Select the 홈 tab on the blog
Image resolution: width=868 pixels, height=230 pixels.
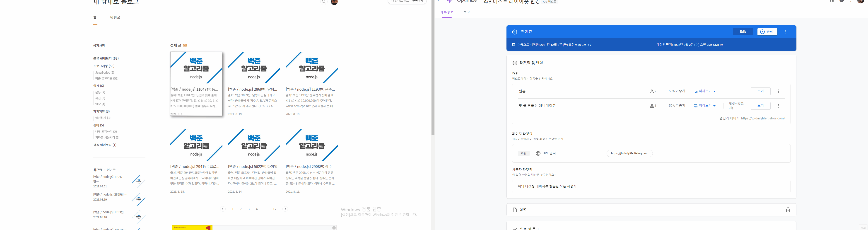tap(95, 17)
